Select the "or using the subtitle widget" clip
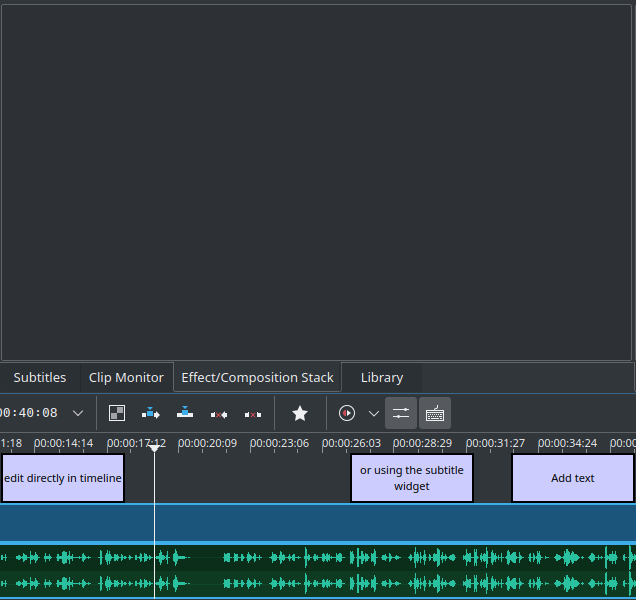 click(x=411, y=478)
